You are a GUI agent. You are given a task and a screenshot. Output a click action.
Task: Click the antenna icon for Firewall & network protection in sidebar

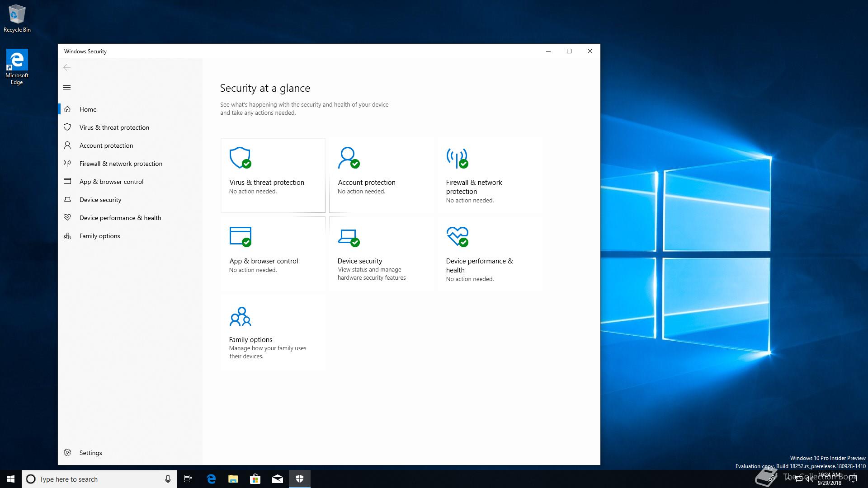coord(67,164)
